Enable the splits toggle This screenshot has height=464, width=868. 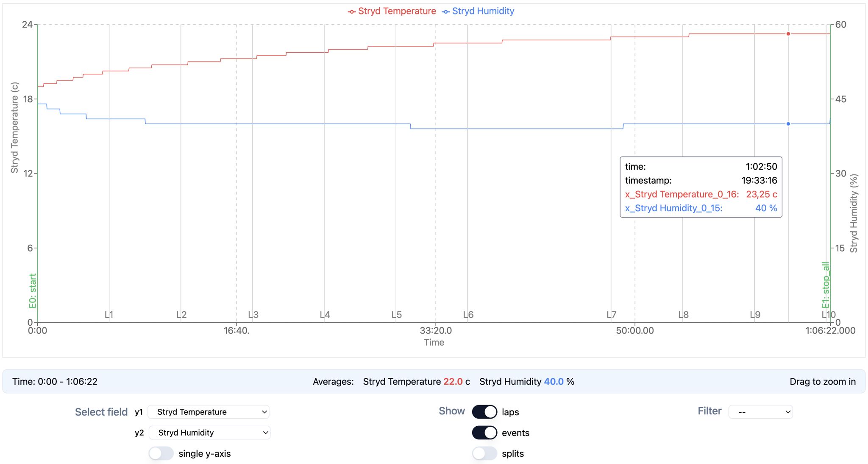pyautogui.click(x=484, y=453)
